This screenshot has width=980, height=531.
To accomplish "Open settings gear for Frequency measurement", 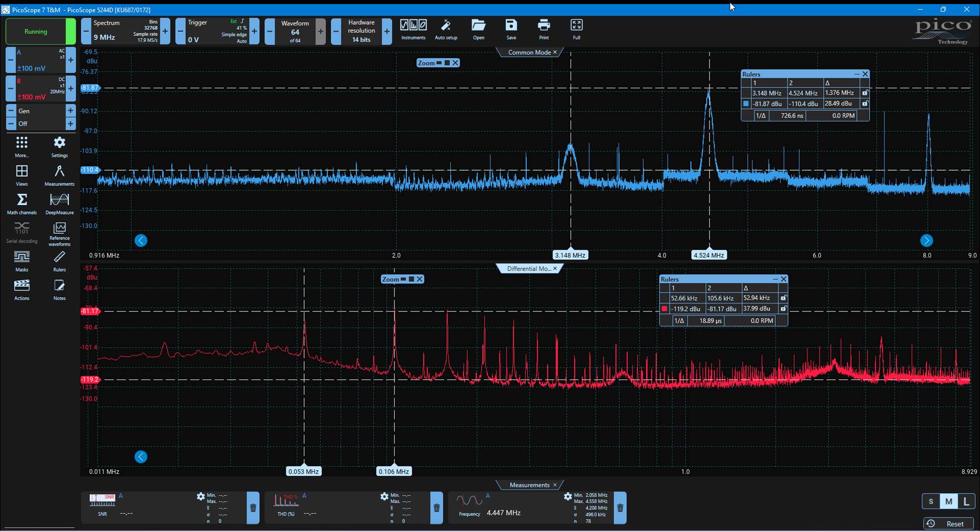I will pos(568,496).
